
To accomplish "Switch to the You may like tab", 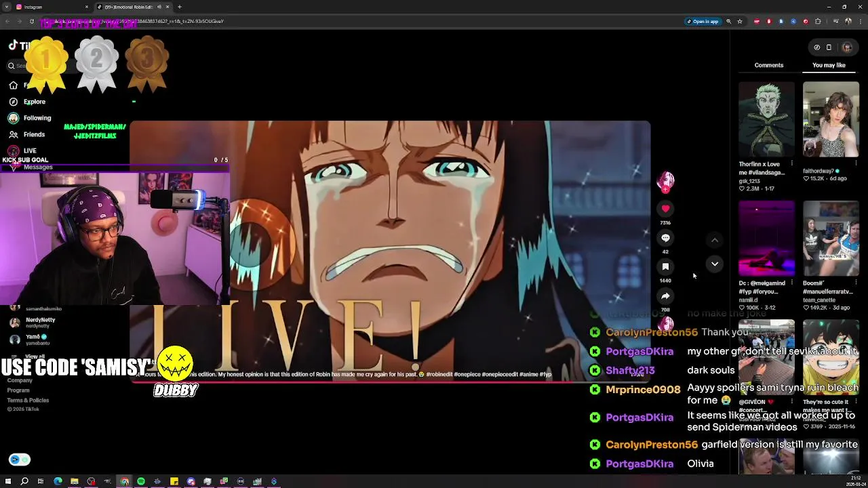I will (x=829, y=65).
